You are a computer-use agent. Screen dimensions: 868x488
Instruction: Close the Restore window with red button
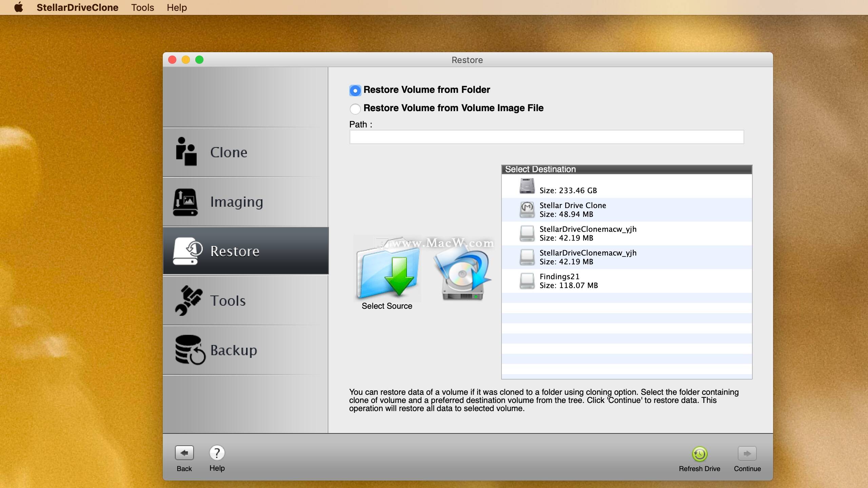(x=172, y=60)
